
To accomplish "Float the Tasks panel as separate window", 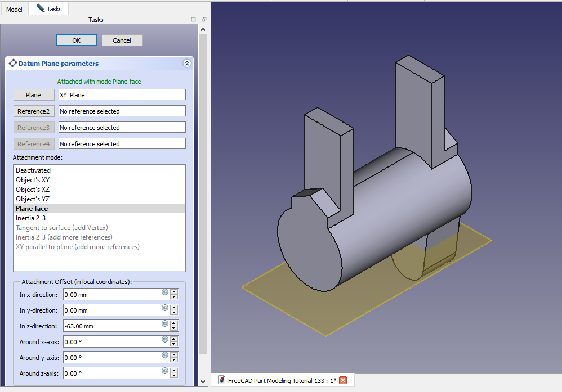I will click(203, 20).
